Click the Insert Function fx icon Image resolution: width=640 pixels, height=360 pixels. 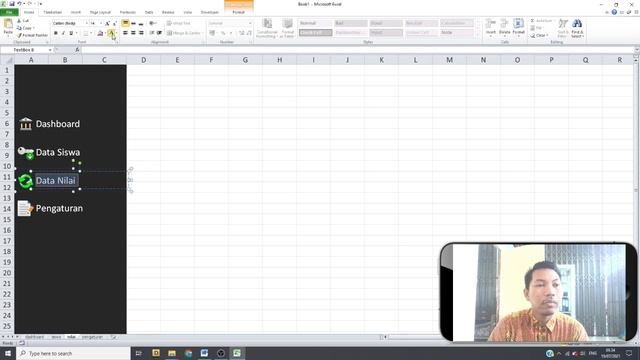(x=77, y=50)
